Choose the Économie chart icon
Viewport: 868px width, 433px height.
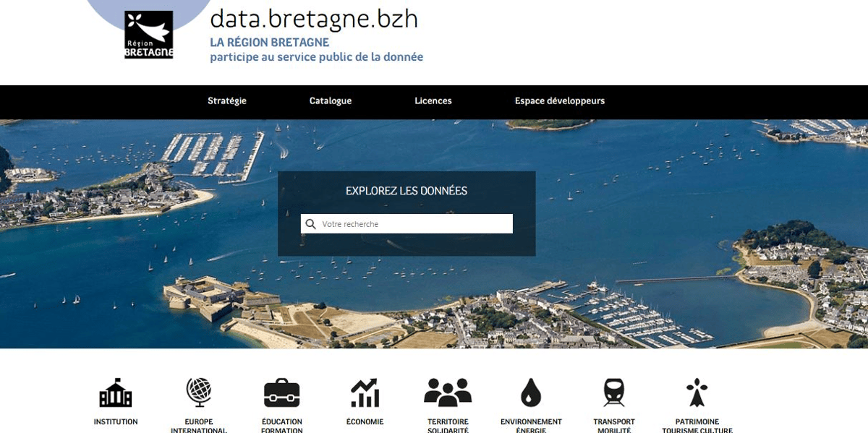[365, 393]
